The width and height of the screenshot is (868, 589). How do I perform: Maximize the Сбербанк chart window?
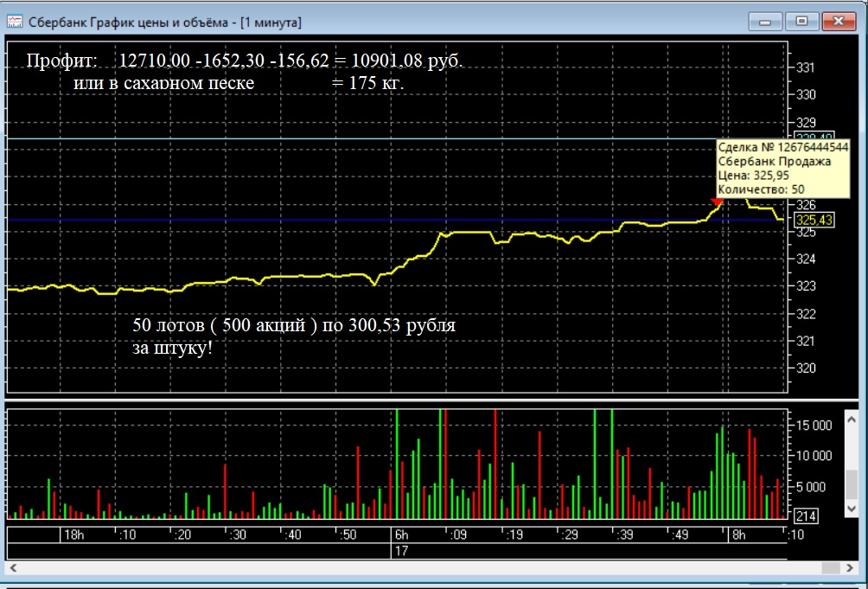(x=801, y=22)
